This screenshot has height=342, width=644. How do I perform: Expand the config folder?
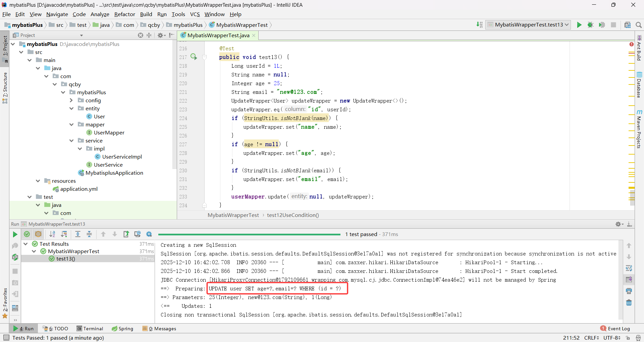point(71,100)
